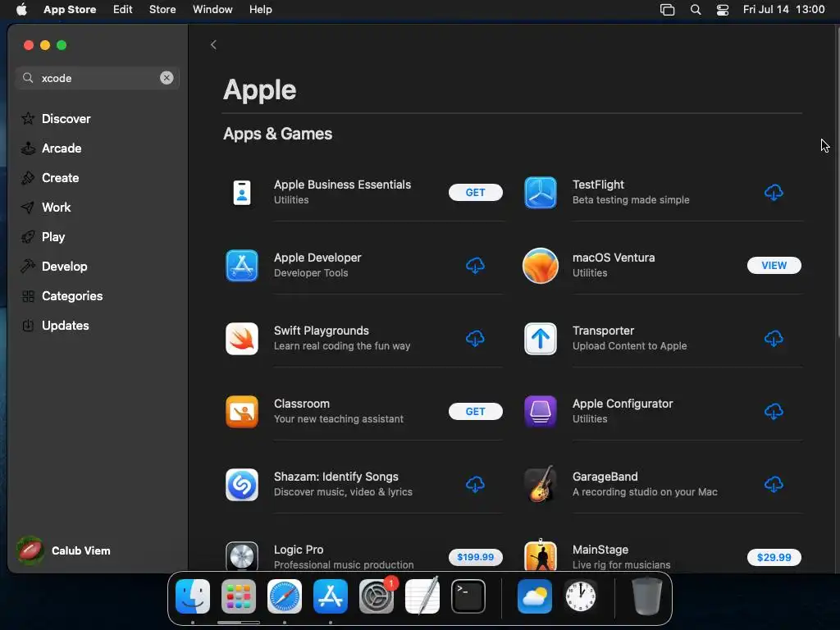Open the MainStage app icon

tap(540, 556)
